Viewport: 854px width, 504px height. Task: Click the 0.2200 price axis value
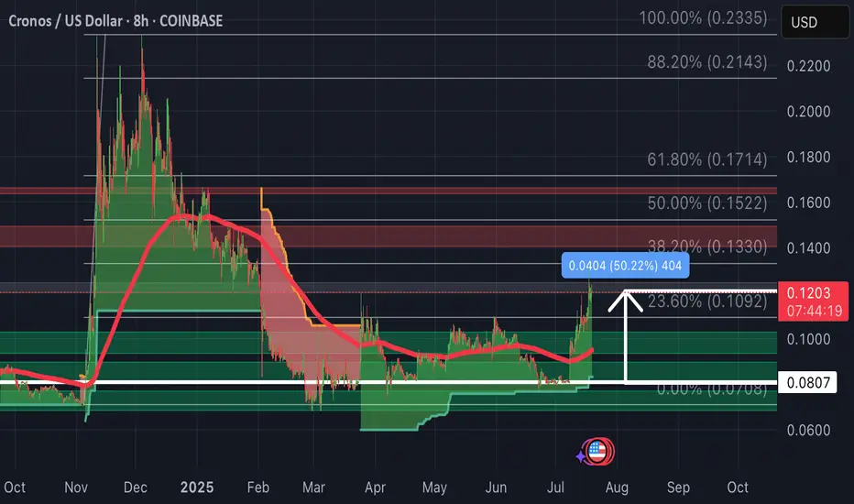point(808,66)
